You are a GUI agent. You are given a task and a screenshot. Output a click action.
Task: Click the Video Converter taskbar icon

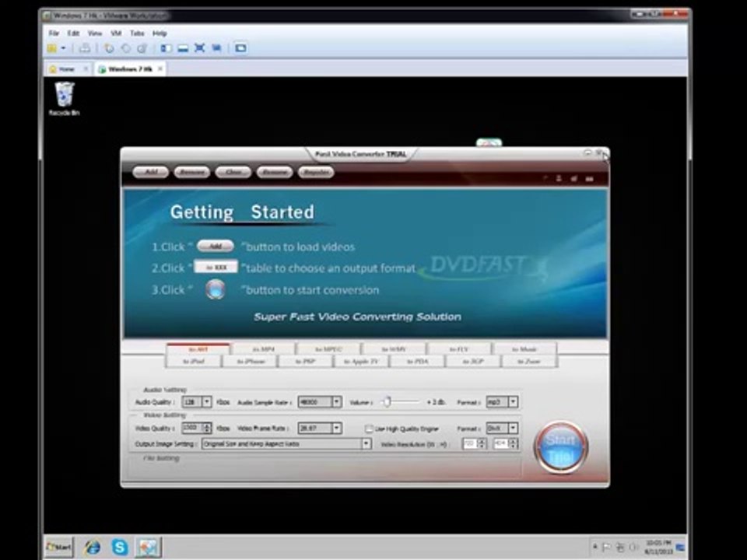tap(148, 547)
